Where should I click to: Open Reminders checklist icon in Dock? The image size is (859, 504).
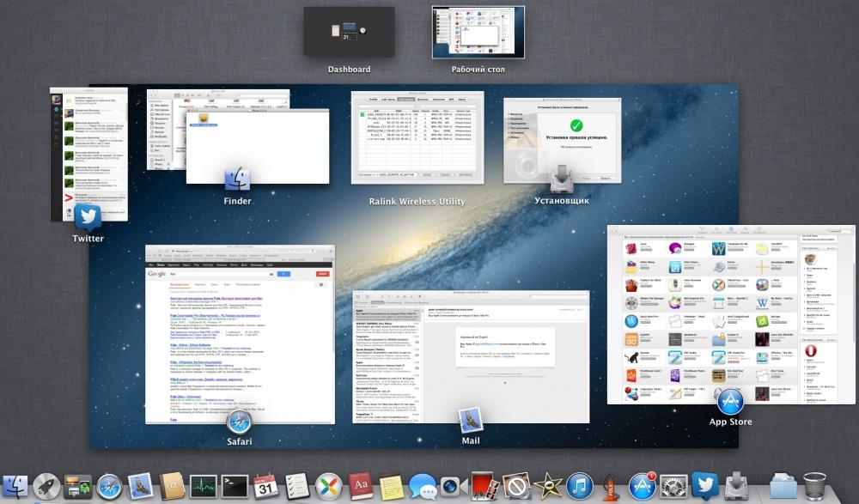297,487
